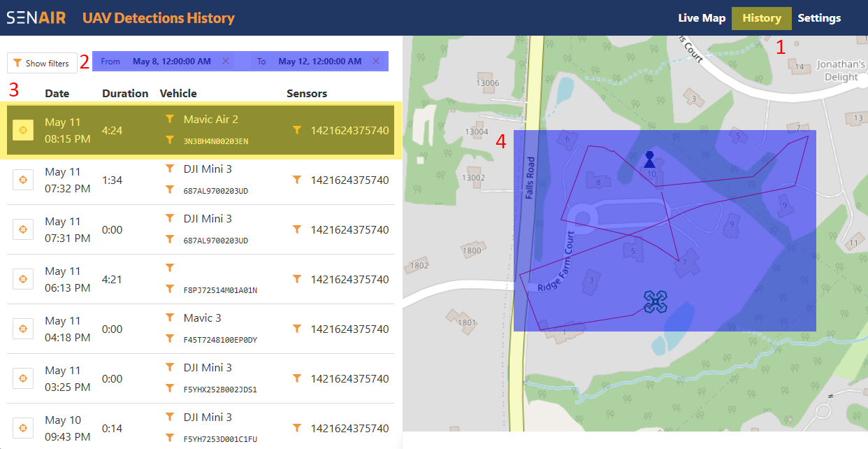Click sensor ID in the May 11 03:25 PM row
868x449 pixels.
[x=350, y=379]
